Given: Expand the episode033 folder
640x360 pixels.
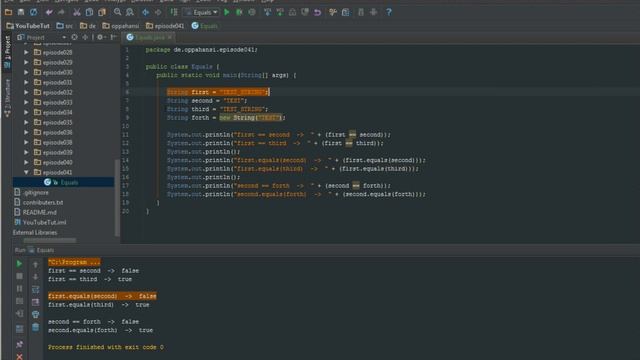Looking at the screenshot, I should point(27,102).
